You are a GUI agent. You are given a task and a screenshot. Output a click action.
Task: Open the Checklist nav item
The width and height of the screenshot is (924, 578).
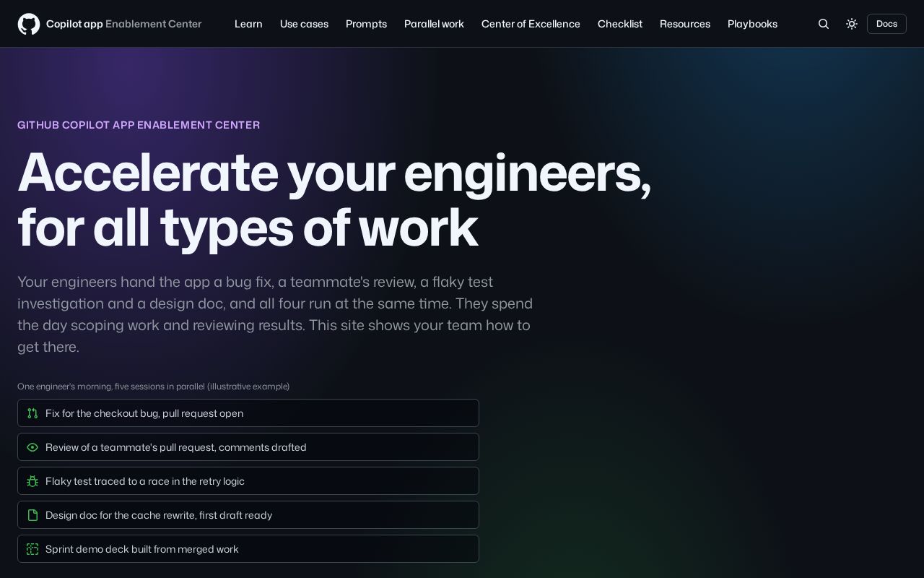620,24
